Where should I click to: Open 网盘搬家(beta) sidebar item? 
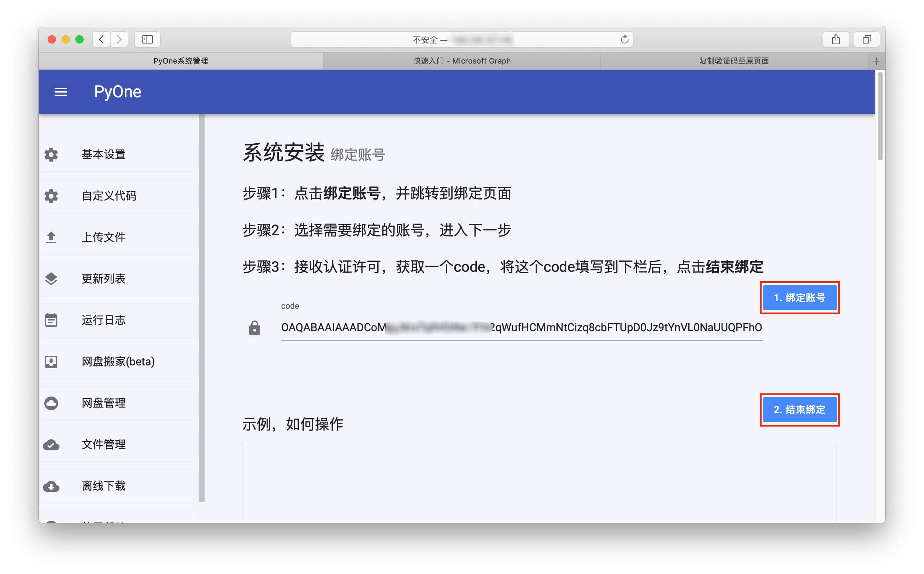118,361
